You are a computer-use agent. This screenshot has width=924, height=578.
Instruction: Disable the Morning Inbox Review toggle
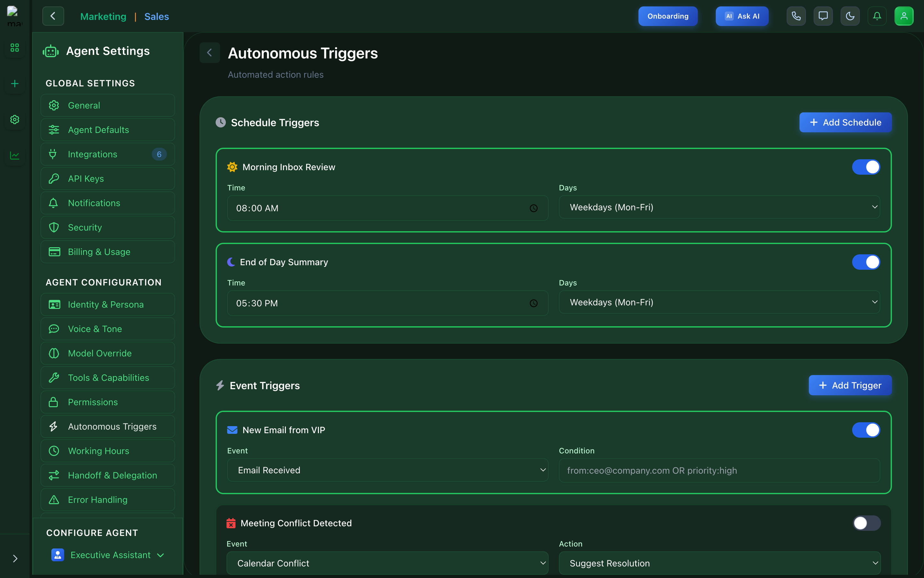point(866,167)
